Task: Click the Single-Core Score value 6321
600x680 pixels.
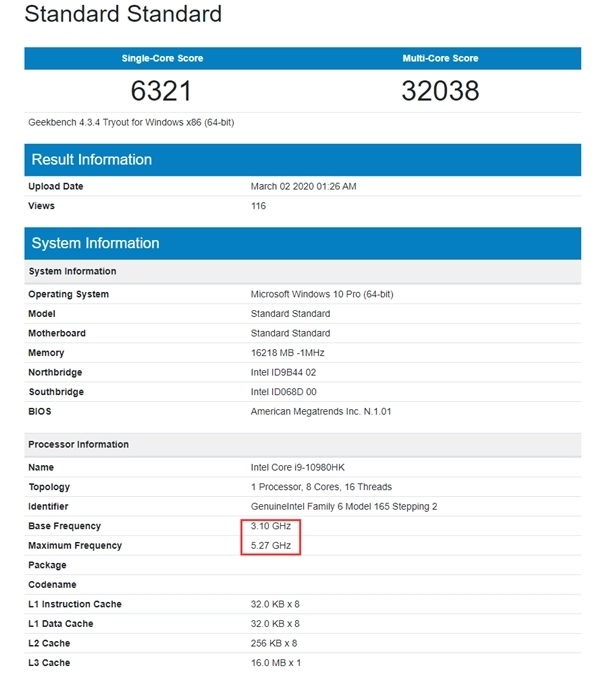Action: pyautogui.click(x=162, y=92)
